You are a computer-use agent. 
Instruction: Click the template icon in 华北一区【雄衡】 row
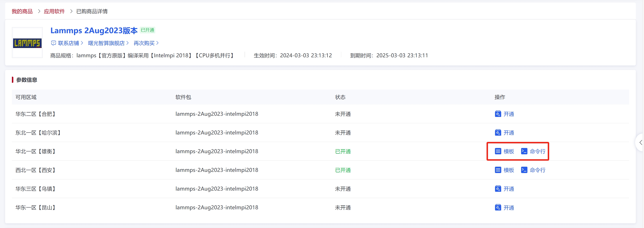[498, 152]
